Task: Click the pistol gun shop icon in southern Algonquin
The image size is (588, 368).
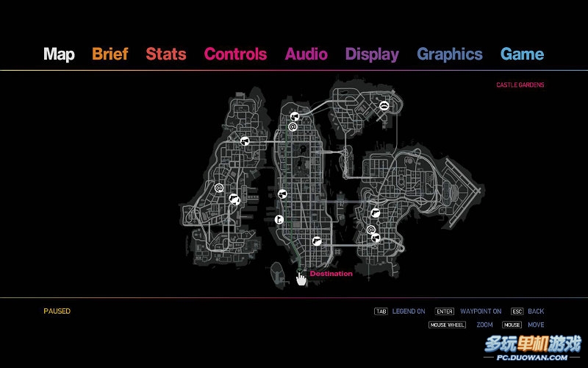Action: pyautogui.click(x=317, y=240)
